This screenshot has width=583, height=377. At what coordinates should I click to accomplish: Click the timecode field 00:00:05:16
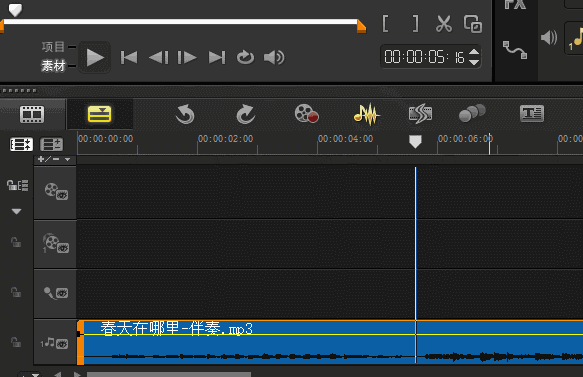click(424, 57)
